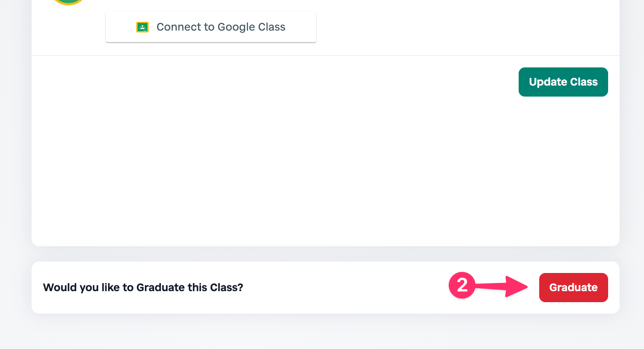Click the gray page background below the cards

point(325,332)
